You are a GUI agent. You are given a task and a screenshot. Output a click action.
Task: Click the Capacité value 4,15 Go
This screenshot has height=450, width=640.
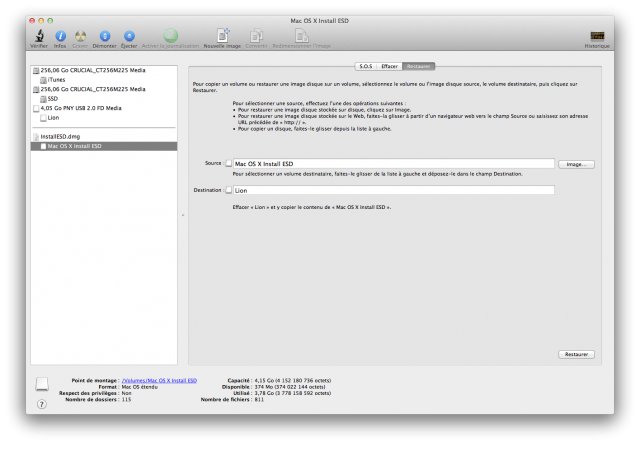click(x=293, y=380)
